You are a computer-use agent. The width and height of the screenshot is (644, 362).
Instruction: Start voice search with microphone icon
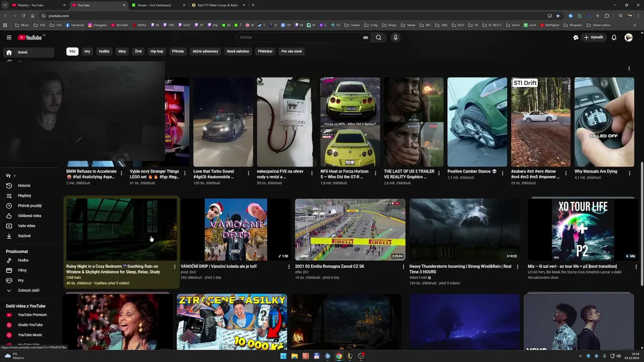395,37
